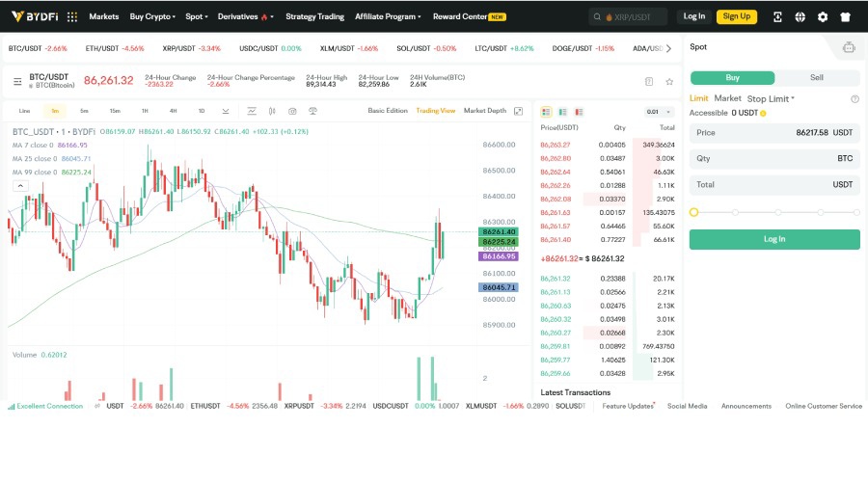Open the theme shirt icon
This screenshot has width=868, height=482.
[845, 17]
